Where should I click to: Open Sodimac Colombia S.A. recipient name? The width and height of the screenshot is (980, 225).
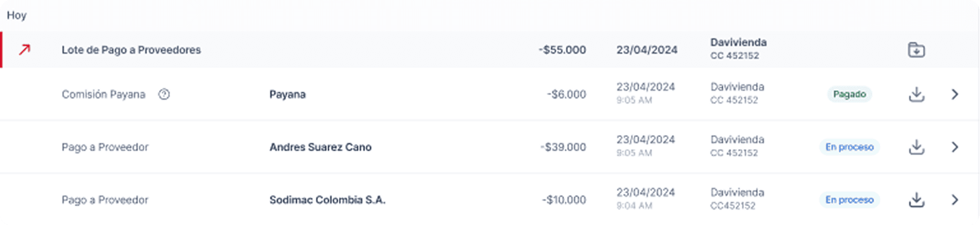coord(327,200)
